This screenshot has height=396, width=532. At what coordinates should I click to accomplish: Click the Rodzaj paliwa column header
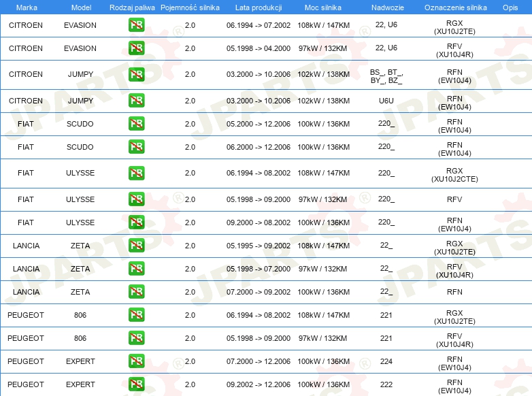pos(132,7)
